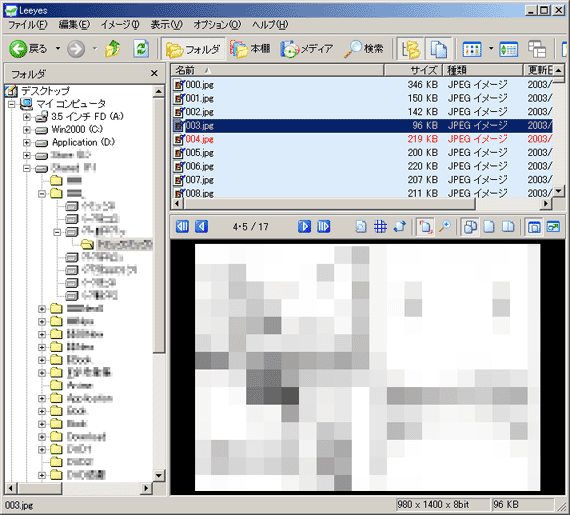This screenshot has height=515, width=570.
Task: Open the オプション menu
Action: [x=217, y=25]
